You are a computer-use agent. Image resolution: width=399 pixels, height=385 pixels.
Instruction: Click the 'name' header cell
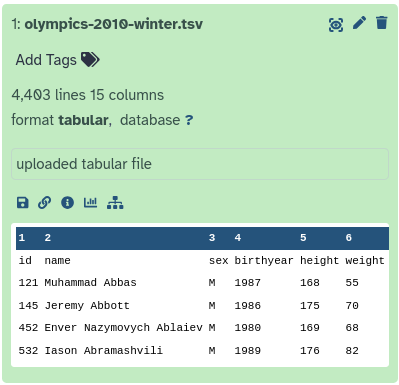point(57,260)
